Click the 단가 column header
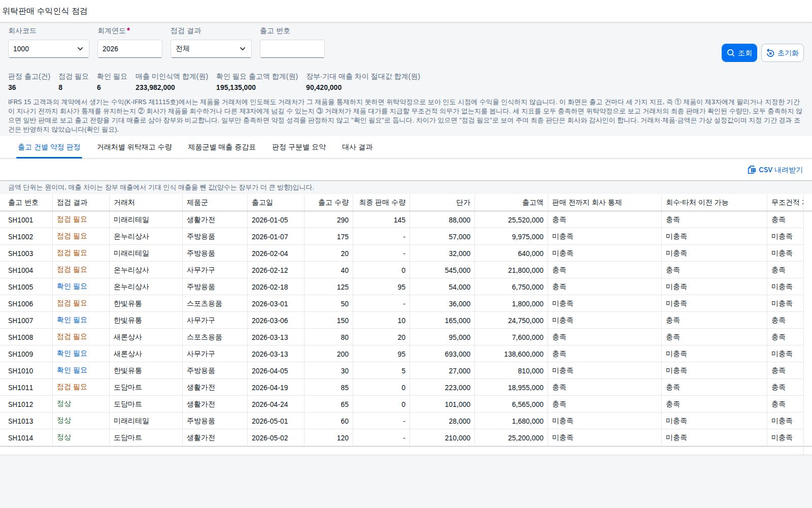Viewport: 812px width, 508px height. coord(443,203)
